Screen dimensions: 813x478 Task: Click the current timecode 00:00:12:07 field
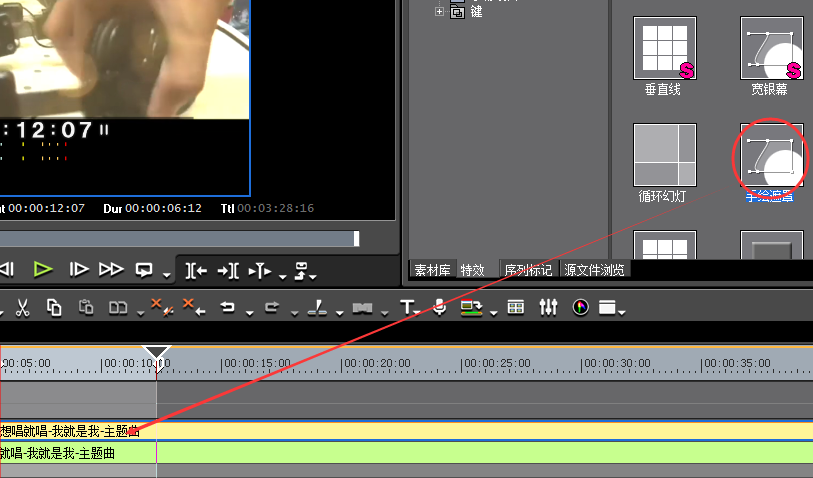[x=46, y=208]
